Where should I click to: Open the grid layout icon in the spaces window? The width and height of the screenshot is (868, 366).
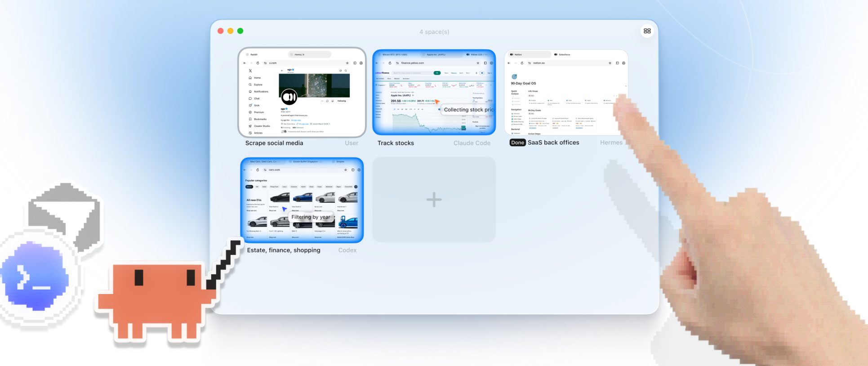click(x=647, y=31)
